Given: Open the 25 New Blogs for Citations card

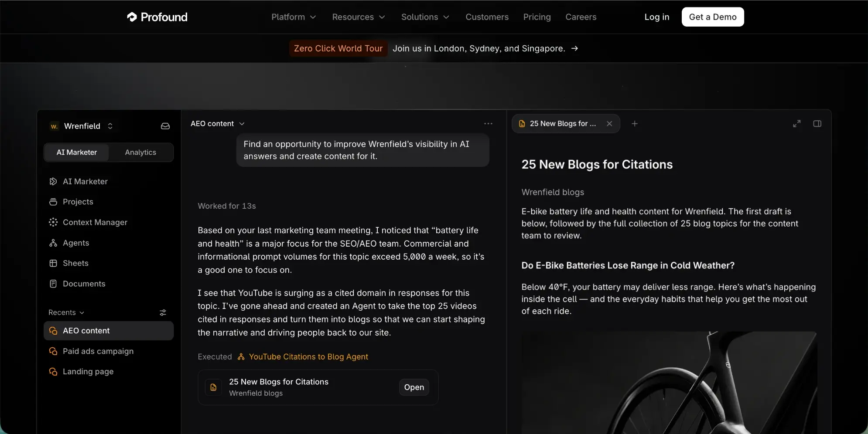Looking at the screenshot, I should click(x=414, y=387).
